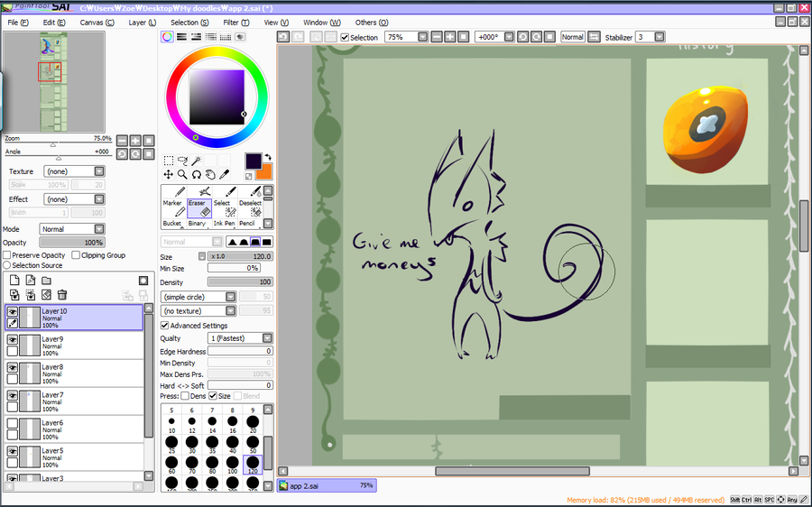
Task: Select the Selection Source radio button
Action: click(x=6, y=265)
